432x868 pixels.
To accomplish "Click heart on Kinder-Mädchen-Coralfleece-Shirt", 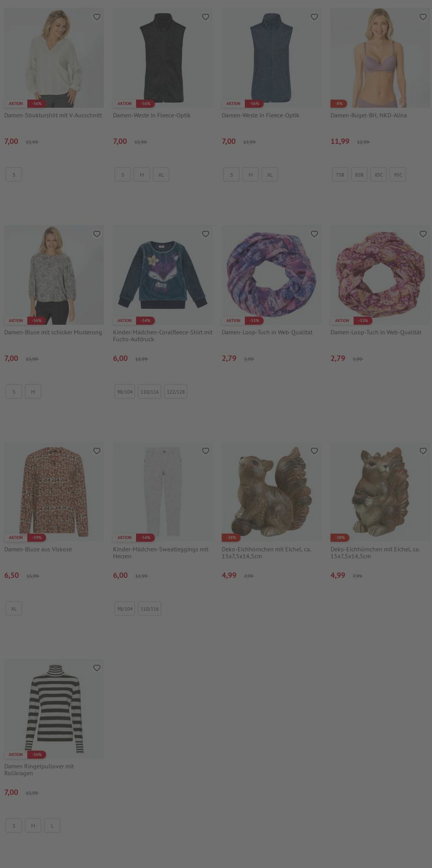I will [x=206, y=234].
